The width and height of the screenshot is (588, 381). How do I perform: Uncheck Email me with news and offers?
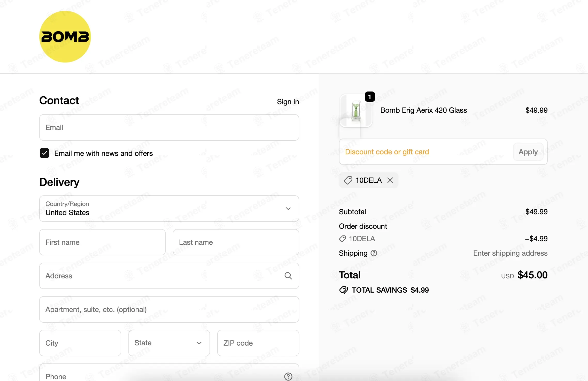[44, 153]
